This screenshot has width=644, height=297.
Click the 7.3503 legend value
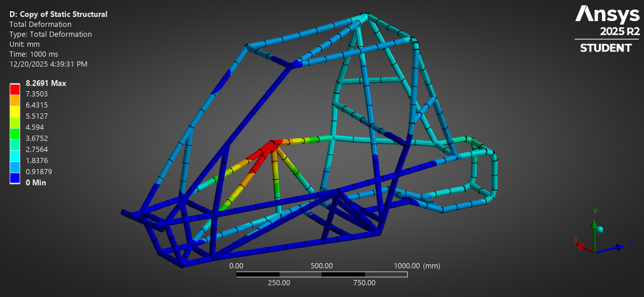[36, 94]
